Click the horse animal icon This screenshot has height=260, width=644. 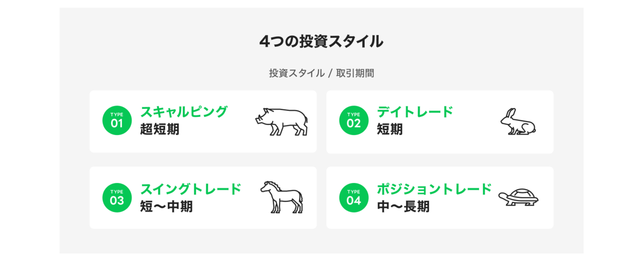(x=281, y=197)
